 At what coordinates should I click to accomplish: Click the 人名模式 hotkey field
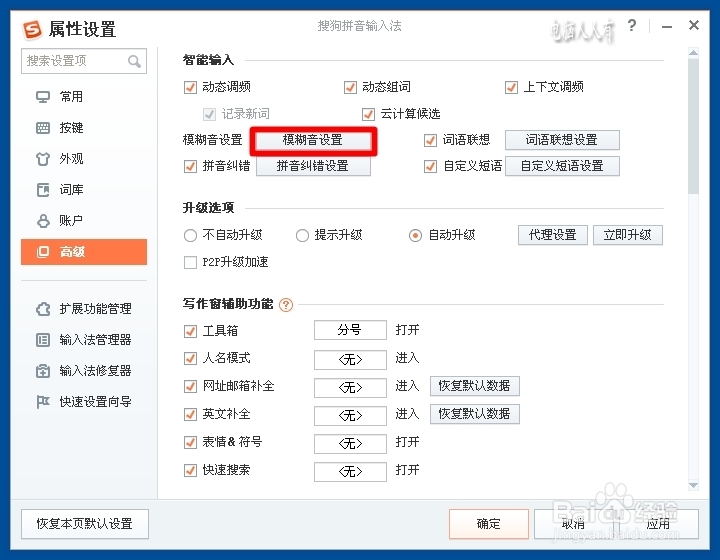point(350,360)
